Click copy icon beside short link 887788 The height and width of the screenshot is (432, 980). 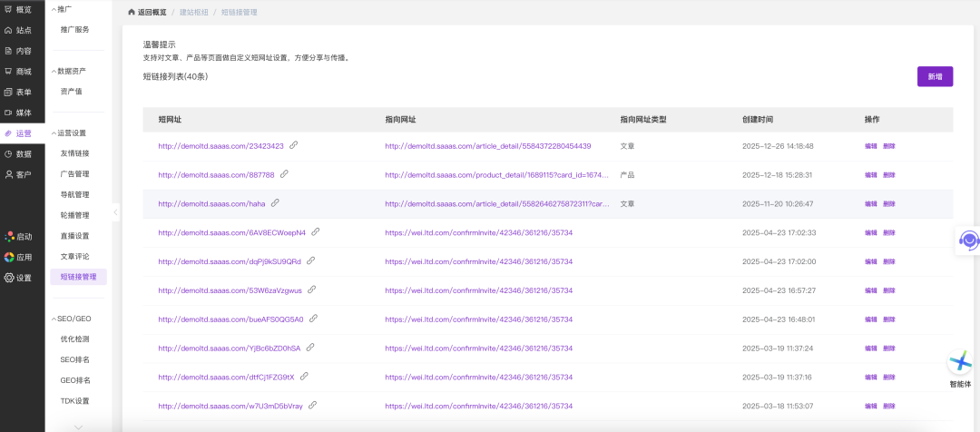[x=284, y=174]
